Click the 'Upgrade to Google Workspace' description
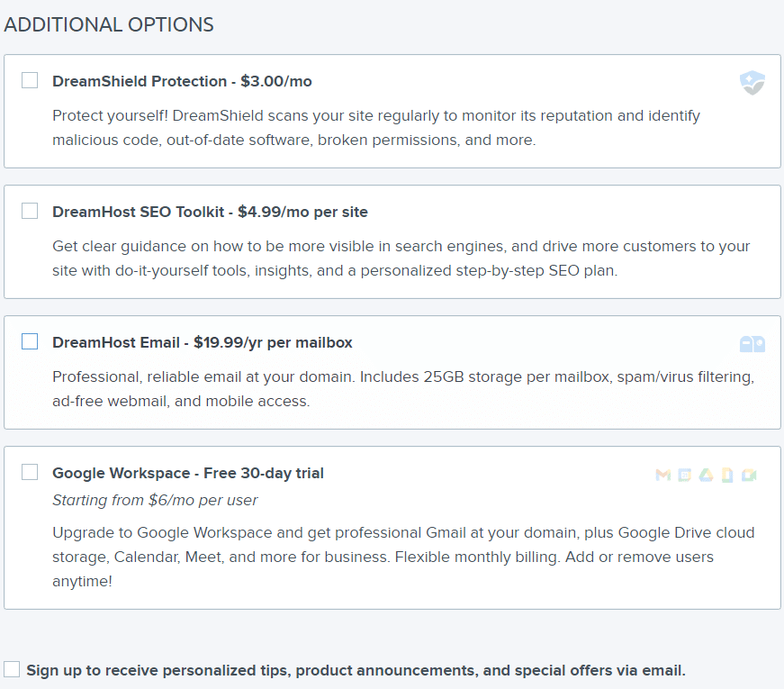The height and width of the screenshot is (689, 784). click(403, 557)
